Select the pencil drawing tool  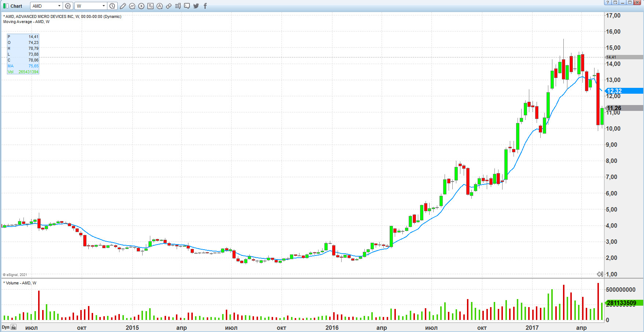[123, 6]
